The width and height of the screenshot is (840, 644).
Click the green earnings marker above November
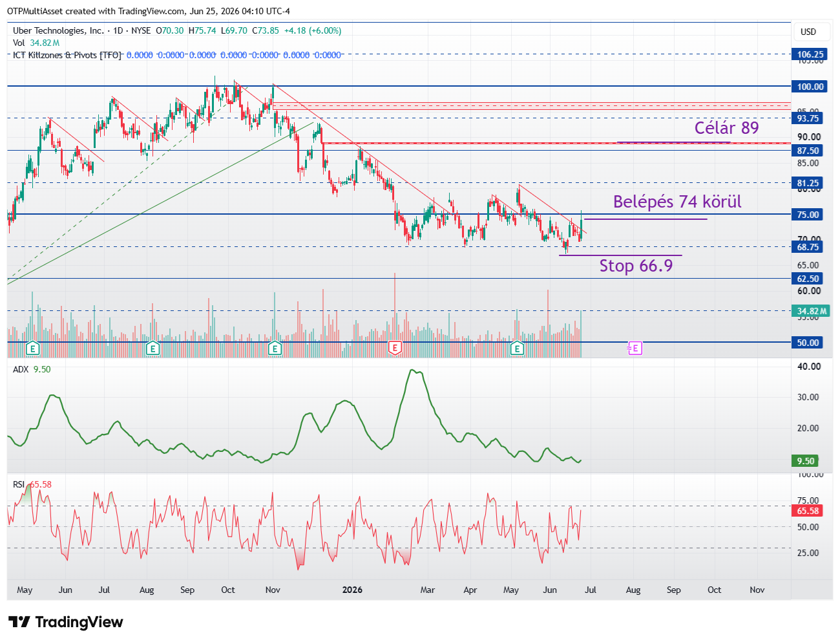coord(275,349)
